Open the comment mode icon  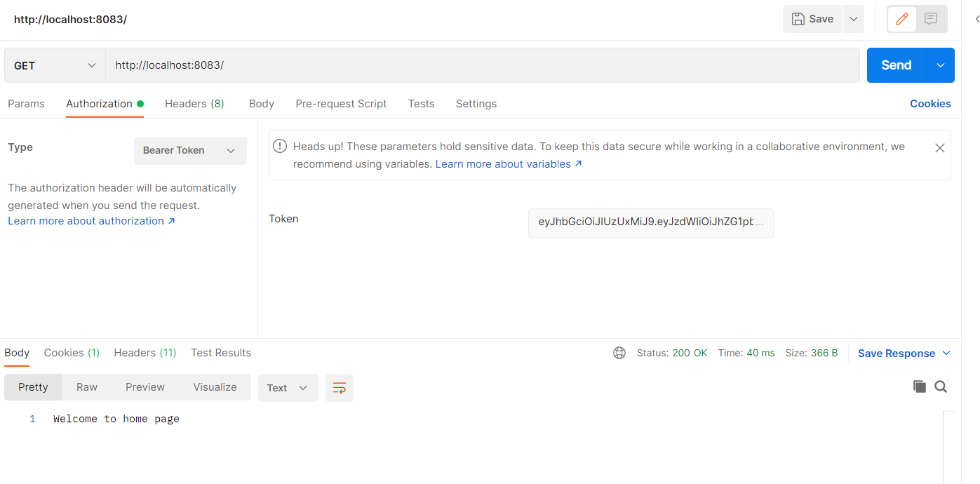931,19
